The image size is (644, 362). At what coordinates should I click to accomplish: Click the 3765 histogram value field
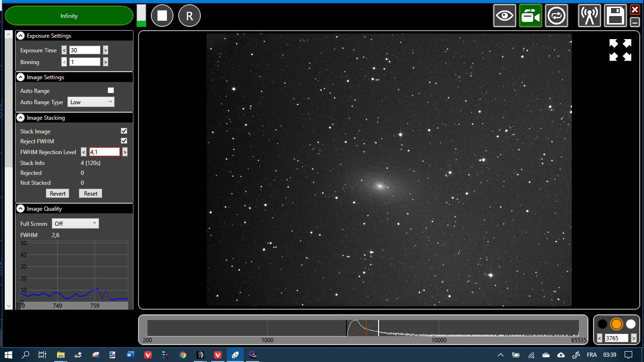tap(617, 338)
